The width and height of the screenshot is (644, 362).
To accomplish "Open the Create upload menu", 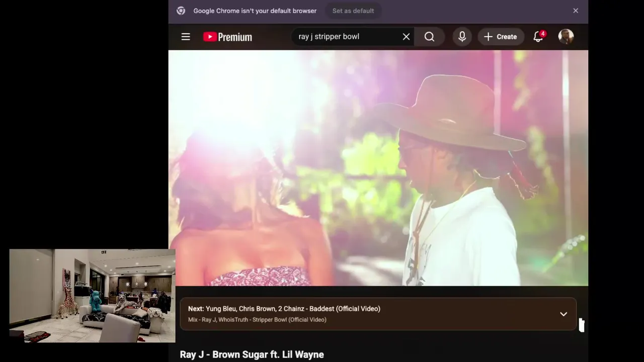I will point(501,37).
